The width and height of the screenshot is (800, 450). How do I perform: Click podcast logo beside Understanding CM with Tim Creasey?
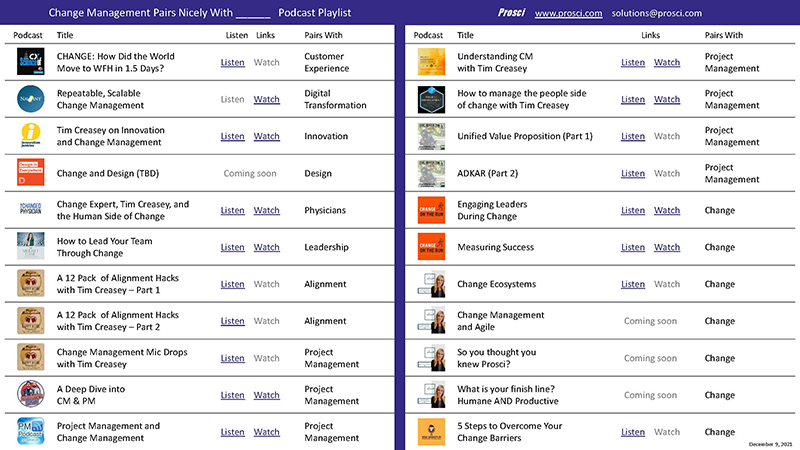click(x=431, y=63)
